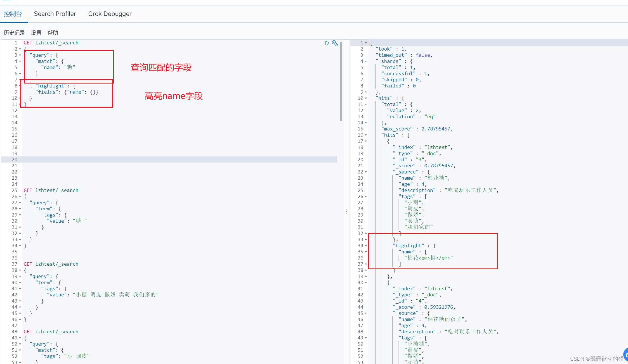Click the 棉花<em>糖</em> highlight result

(x=428, y=258)
